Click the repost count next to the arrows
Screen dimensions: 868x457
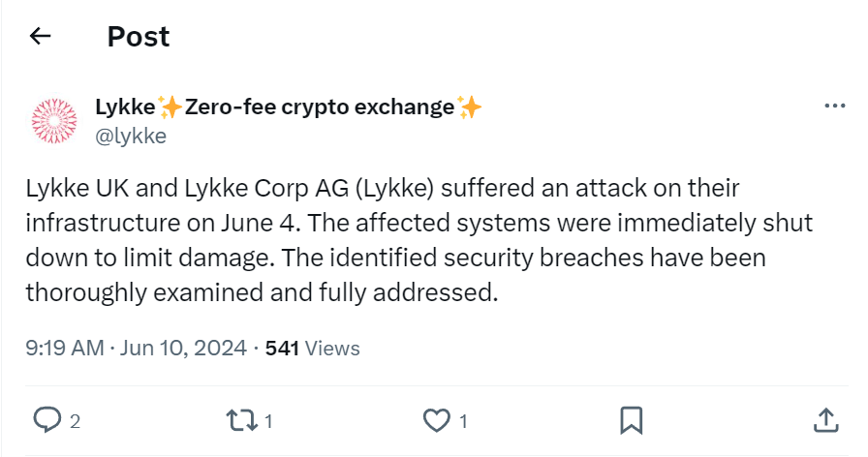[268, 421]
